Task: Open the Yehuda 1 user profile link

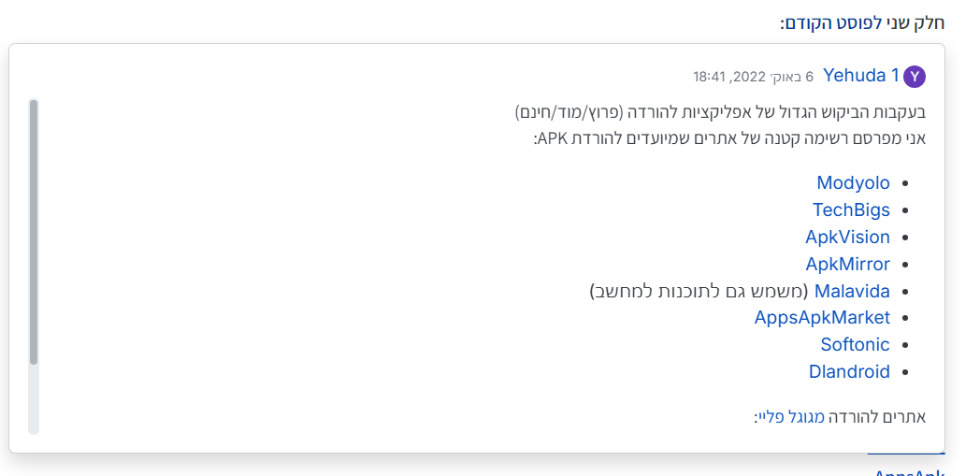Action: click(860, 76)
